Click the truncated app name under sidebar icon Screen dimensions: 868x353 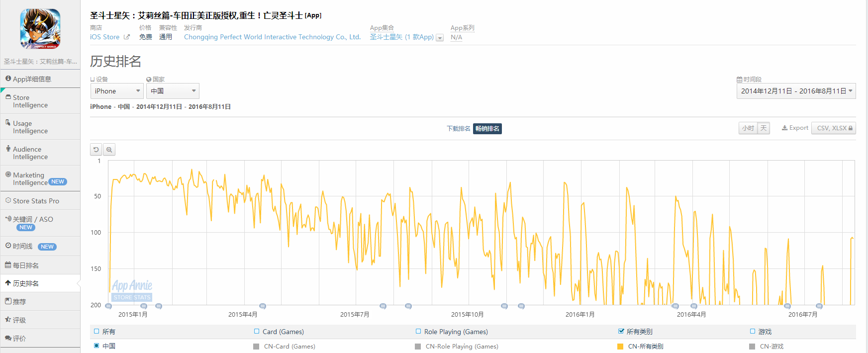tap(40, 62)
